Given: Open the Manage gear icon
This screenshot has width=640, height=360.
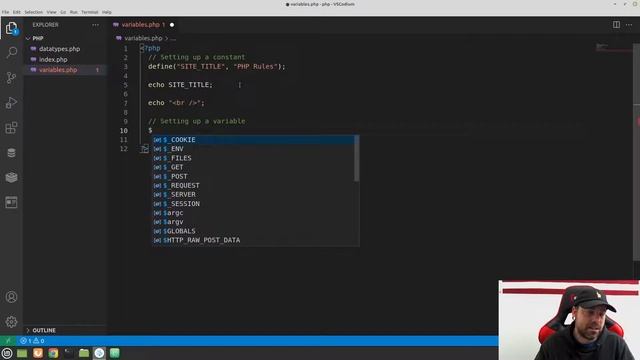Looking at the screenshot, I should click(11, 322).
